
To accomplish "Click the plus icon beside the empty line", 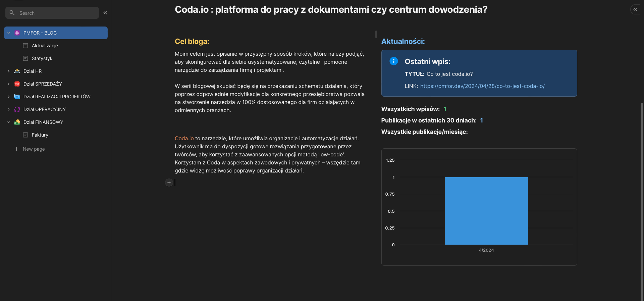I will point(169,183).
